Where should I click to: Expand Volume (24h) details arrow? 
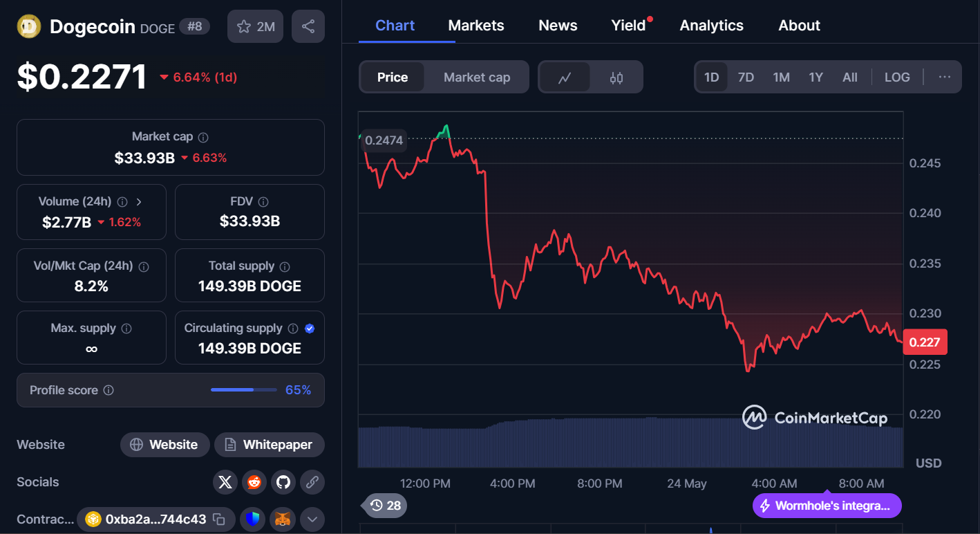(139, 202)
